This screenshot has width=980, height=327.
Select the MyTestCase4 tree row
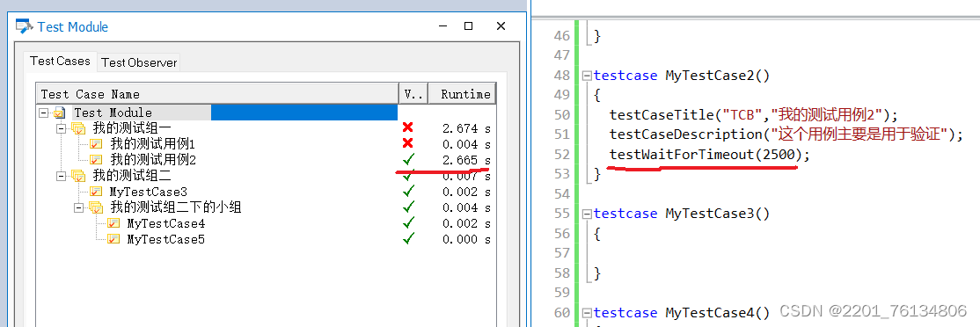click(267, 223)
